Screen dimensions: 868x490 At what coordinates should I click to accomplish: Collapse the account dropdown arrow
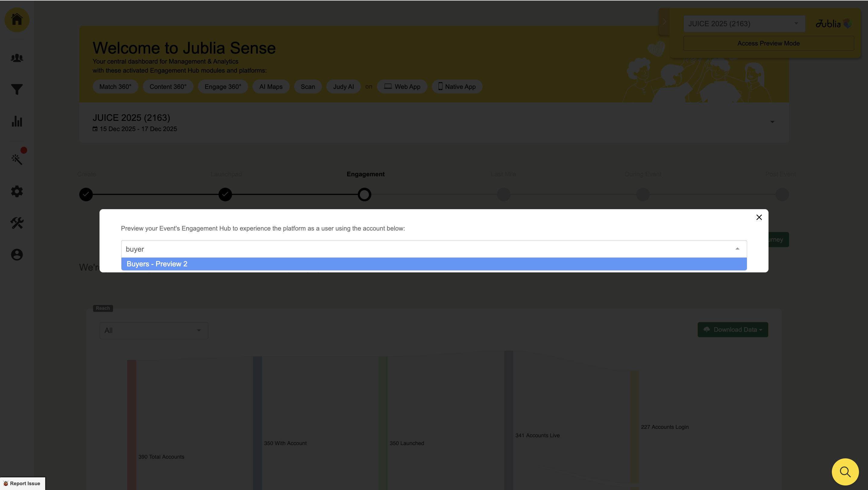tap(737, 249)
